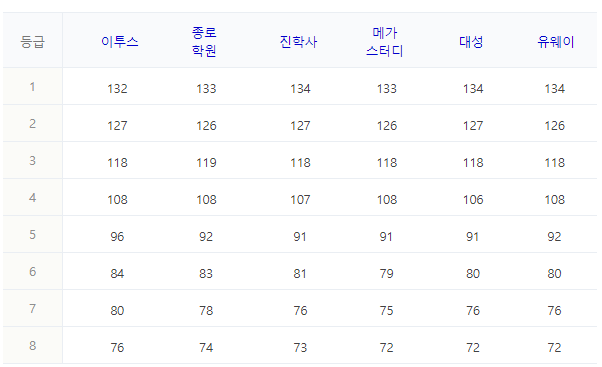Image resolution: width=602 pixels, height=367 pixels.
Task: Click the 등급 header cell
Action: pos(33,41)
